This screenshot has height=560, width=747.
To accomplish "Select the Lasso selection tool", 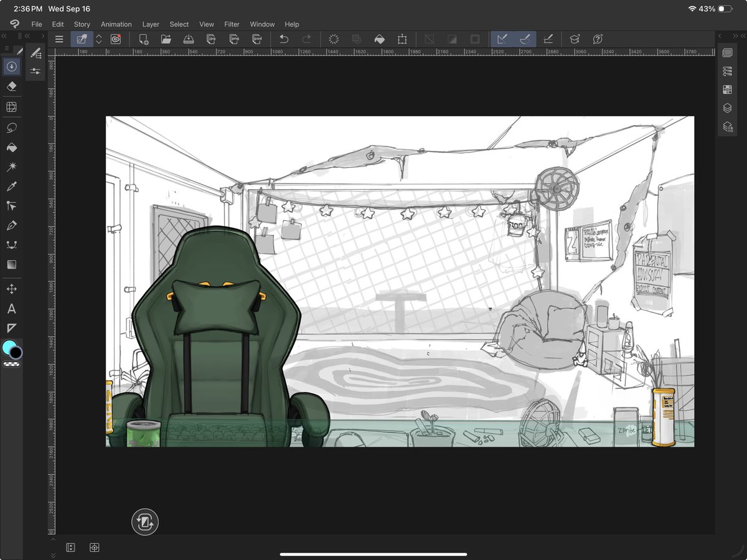I will tap(11, 128).
